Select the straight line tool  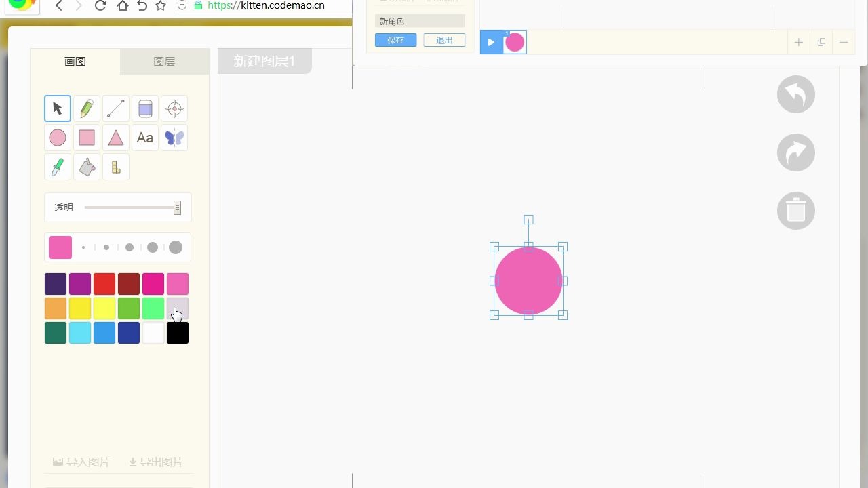pos(116,108)
